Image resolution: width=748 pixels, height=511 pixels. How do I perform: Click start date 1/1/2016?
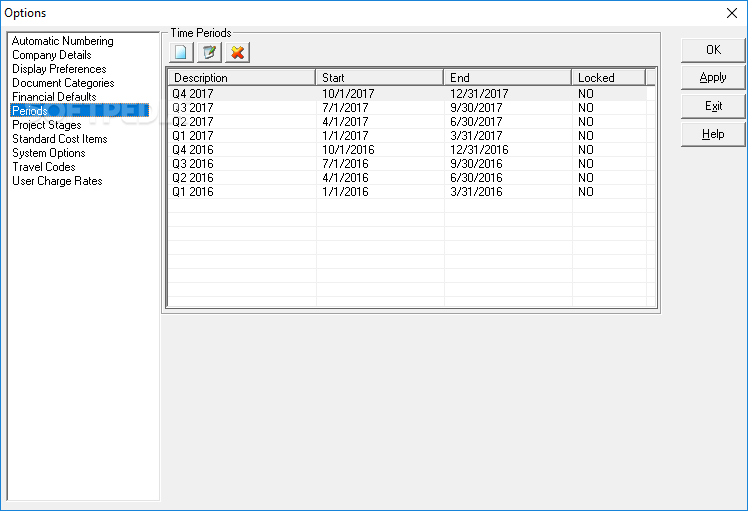tap(345, 192)
